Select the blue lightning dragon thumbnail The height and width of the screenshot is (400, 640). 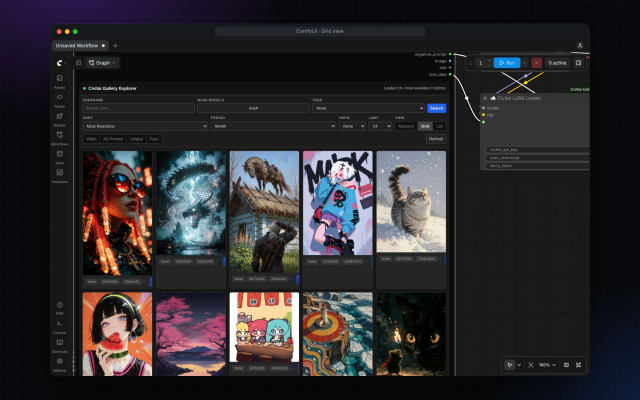click(191, 203)
